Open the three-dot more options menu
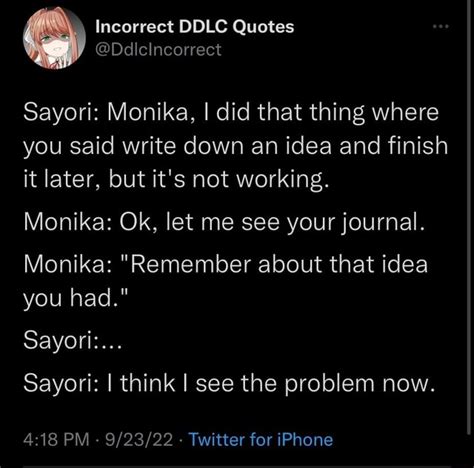The height and width of the screenshot is (468, 474). click(441, 26)
